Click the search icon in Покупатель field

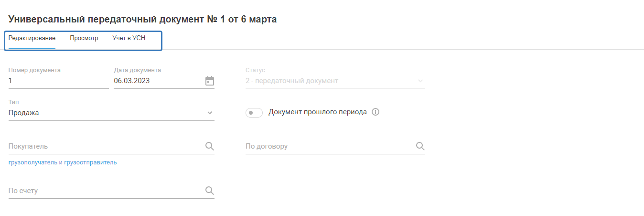(209, 146)
